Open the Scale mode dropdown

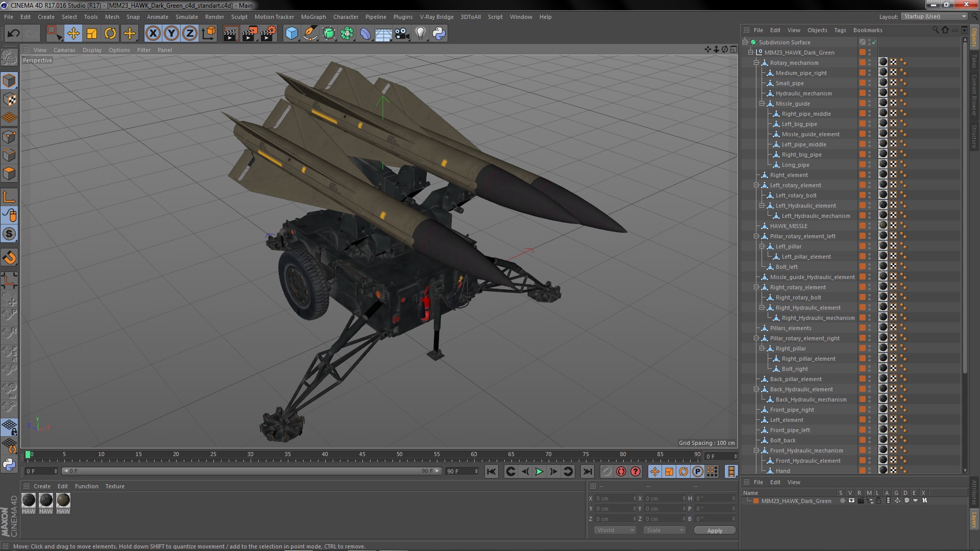[665, 530]
